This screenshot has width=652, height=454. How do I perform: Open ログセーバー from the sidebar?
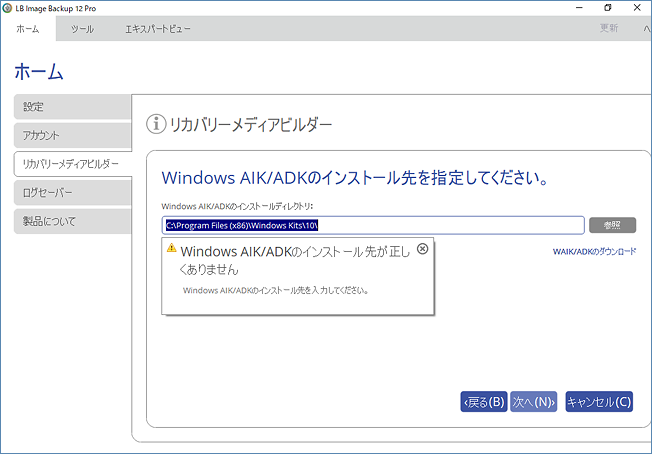tap(72, 192)
